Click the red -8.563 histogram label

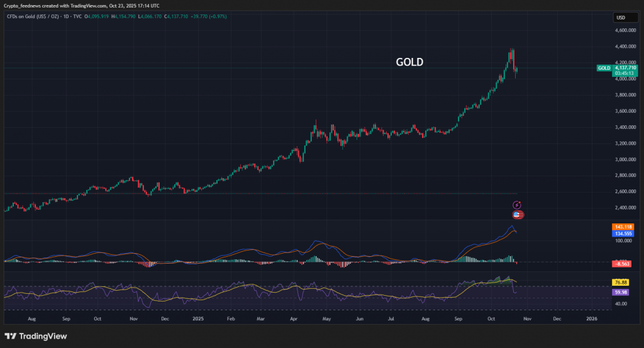click(x=622, y=264)
